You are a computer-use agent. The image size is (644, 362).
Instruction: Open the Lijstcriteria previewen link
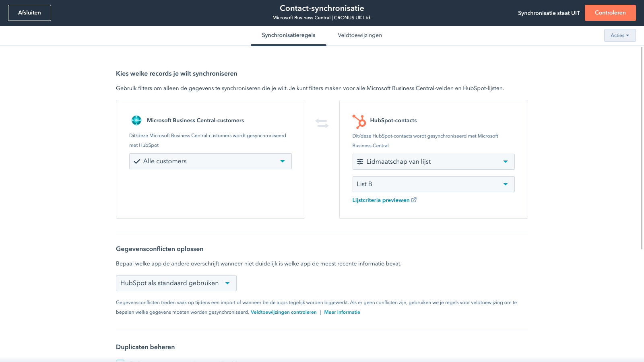pos(381,200)
